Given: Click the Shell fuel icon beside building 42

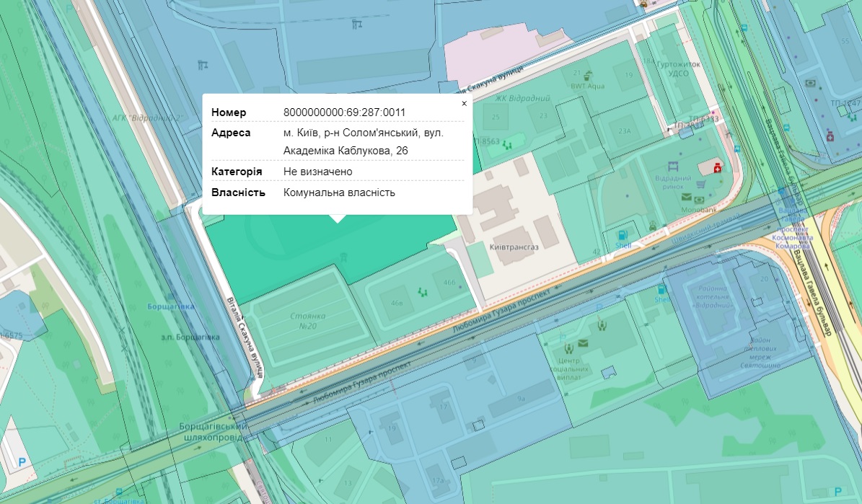Looking at the screenshot, I should tap(621, 234).
